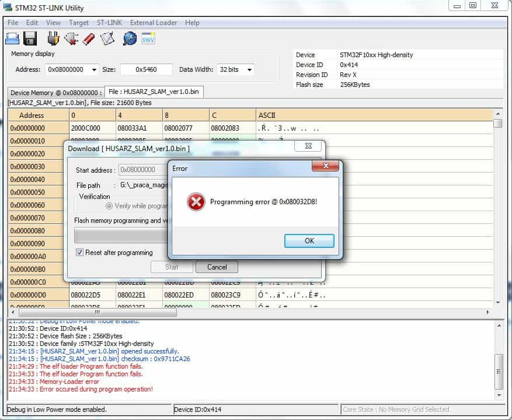This screenshot has height=420, width=512.
Task: Open file using the toolbar open icon
Action: [x=12, y=38]
